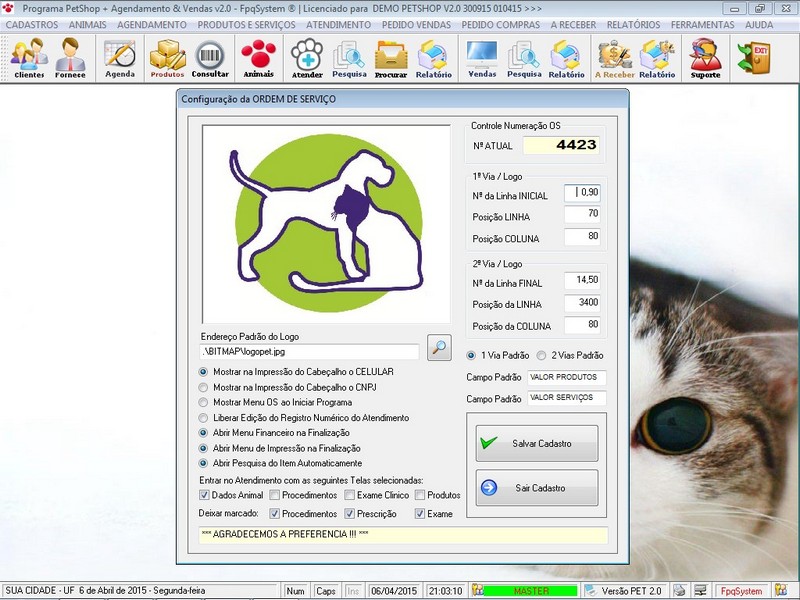Enable Mostrar Menu OS ao Iniciar Programa
This screenshot has width=800, height=600.
click(203, 402)
